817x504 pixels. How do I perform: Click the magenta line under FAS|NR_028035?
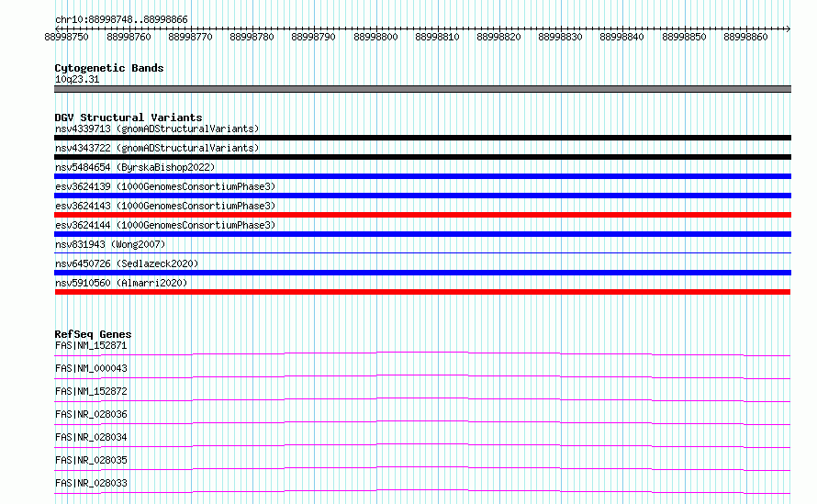tap(422, 468)
